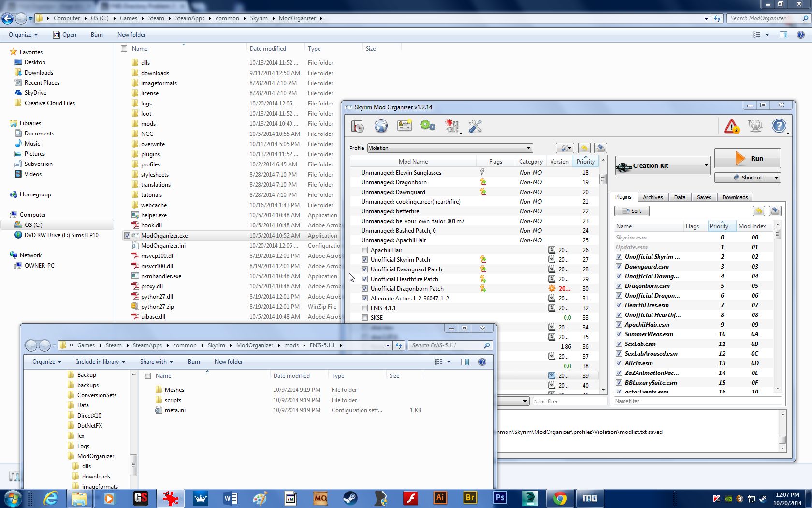This screenshot has height=508, width=812.
Task: Uncheck Dawnguard.esm plugin
Action: [619, 267]
